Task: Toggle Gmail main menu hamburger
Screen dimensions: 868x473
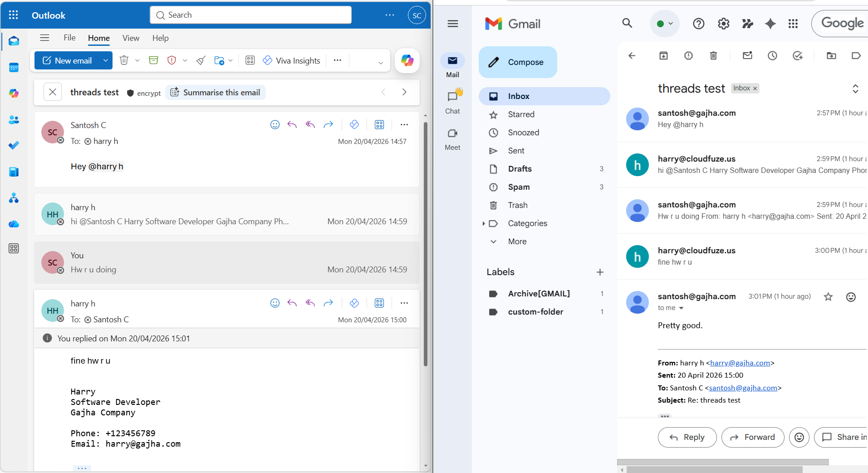Action: (x=453, y=24)
